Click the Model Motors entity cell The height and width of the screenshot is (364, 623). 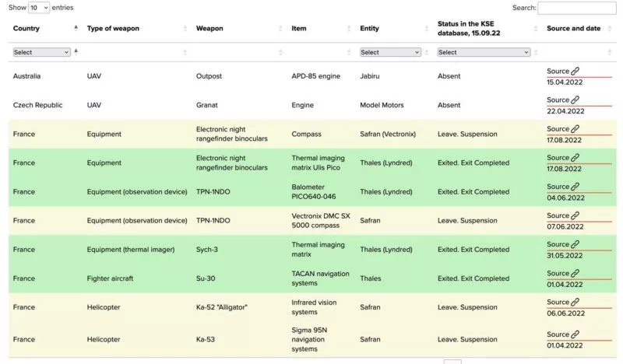click(382, 105)
